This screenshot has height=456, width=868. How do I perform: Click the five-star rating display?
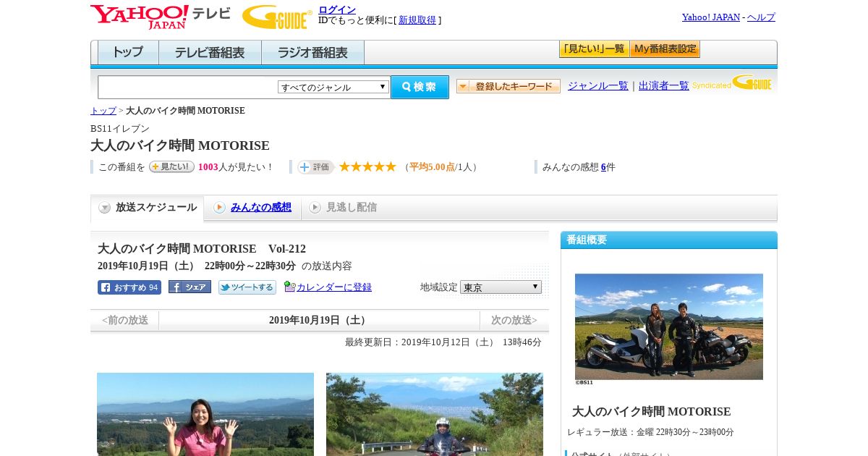click(x=367, y=166)
